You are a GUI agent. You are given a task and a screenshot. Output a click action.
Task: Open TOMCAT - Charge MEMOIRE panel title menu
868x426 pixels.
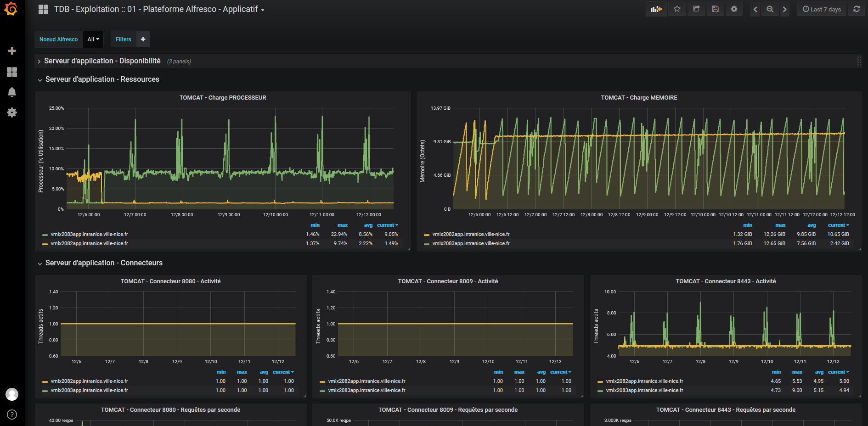tap(639, 98)
